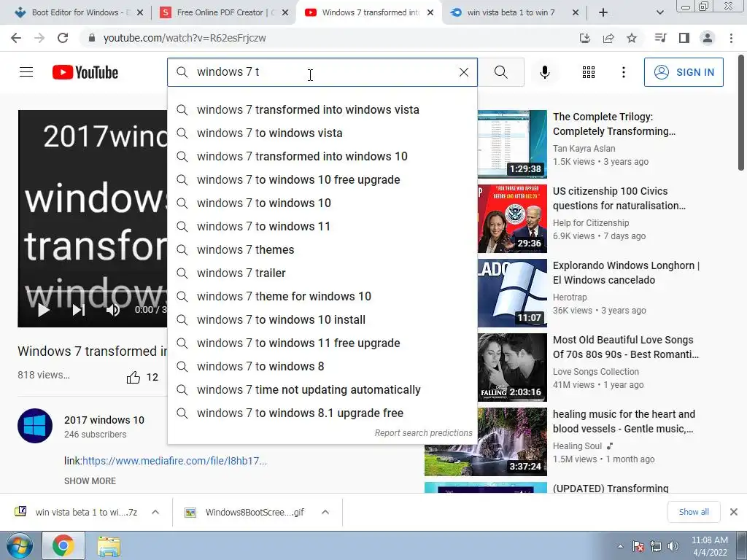Select suggestion 'windows 7 to windows vista'

pos(322,133)
